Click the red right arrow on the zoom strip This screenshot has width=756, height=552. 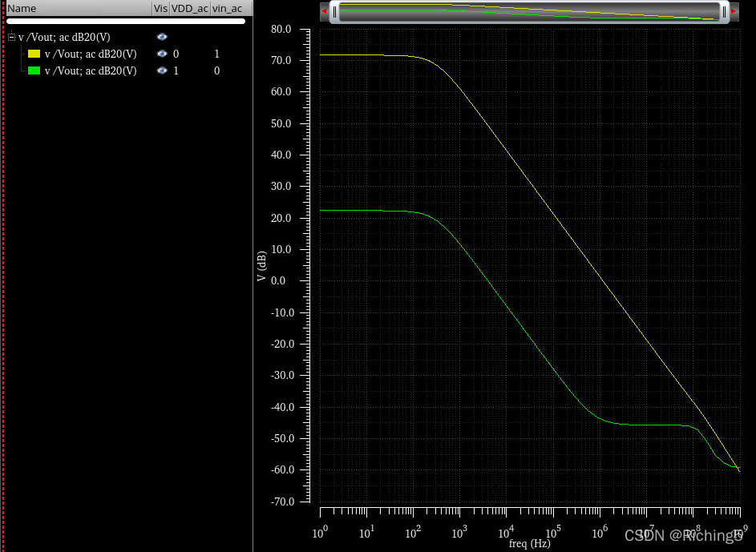(734, 11)
